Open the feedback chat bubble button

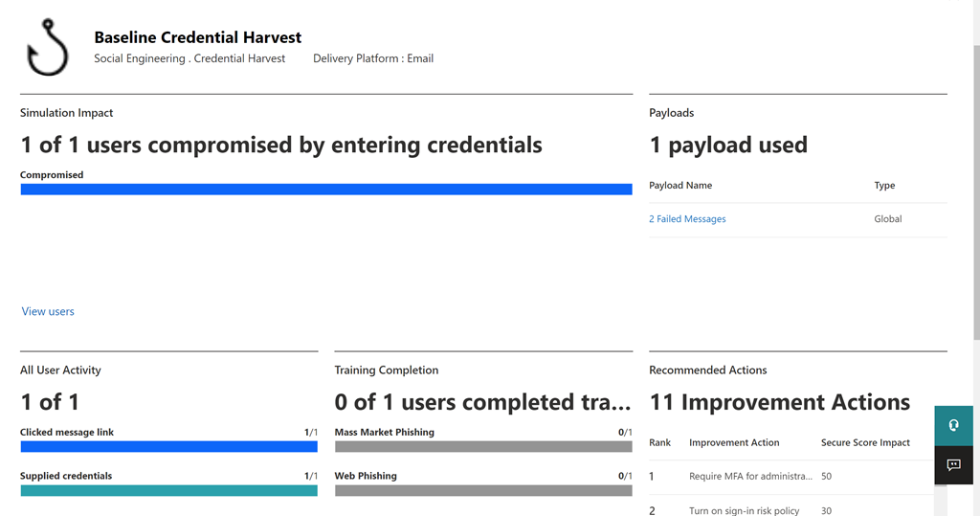point(953,465)
